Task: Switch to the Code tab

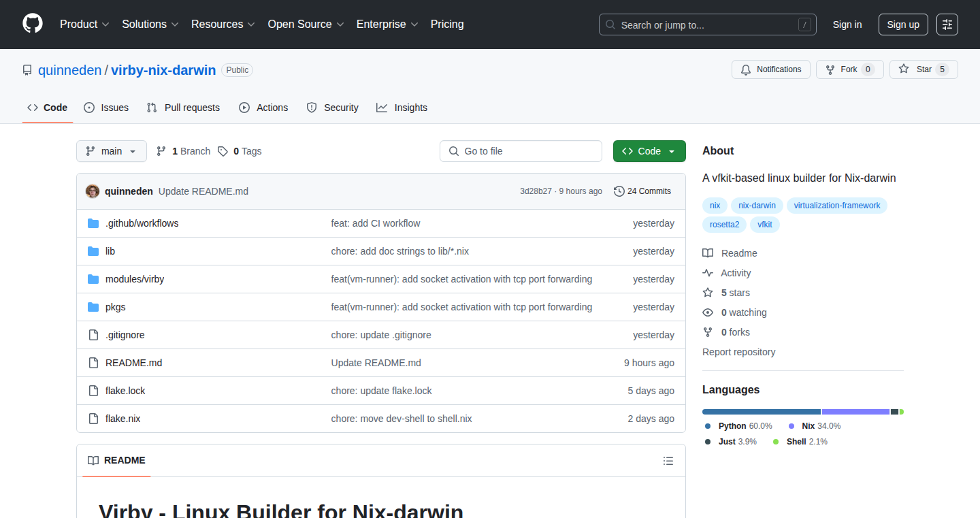Action: coord(48,108)
